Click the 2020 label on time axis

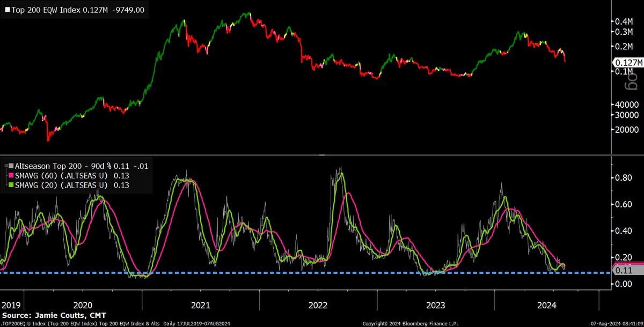83,305
